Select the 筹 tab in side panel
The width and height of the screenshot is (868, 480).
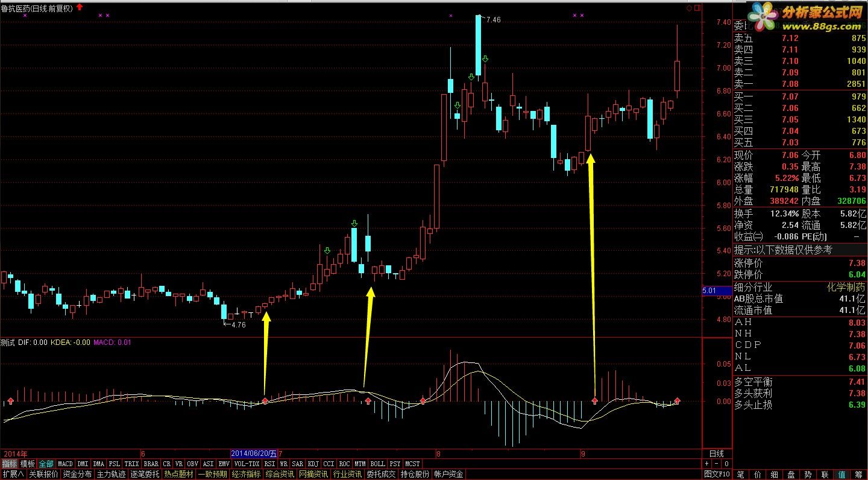pos(858,475)
